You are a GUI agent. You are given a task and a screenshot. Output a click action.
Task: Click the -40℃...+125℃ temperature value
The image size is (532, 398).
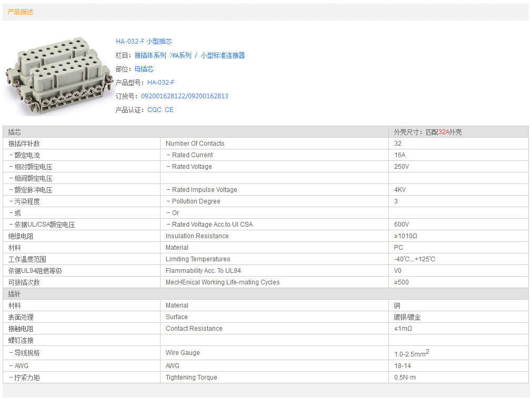pos(415,259)
